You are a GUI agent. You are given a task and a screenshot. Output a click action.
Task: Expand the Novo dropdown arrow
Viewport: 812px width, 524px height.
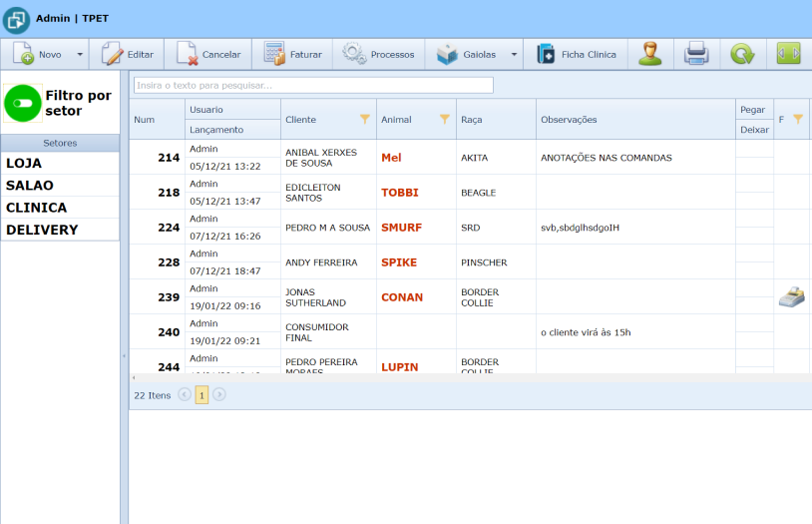pyautogui.click(x=80, y=54)
